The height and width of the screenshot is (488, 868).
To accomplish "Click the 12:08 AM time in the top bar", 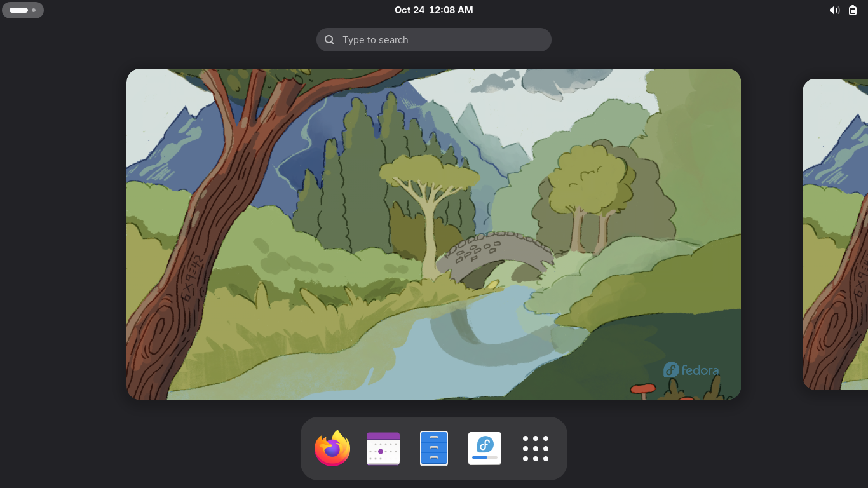I will tap(451, 10).
